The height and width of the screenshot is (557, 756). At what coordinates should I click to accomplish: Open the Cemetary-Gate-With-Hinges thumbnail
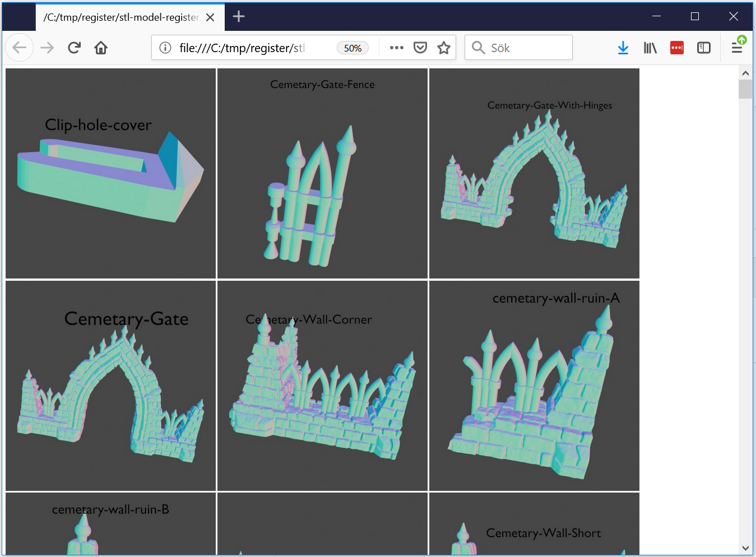534,173
